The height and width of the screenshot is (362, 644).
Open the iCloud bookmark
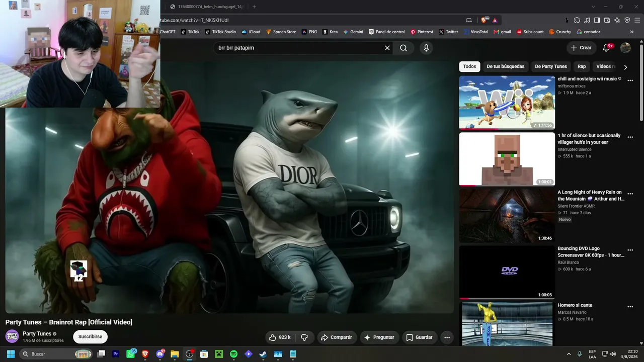click(x=251, y=32)
